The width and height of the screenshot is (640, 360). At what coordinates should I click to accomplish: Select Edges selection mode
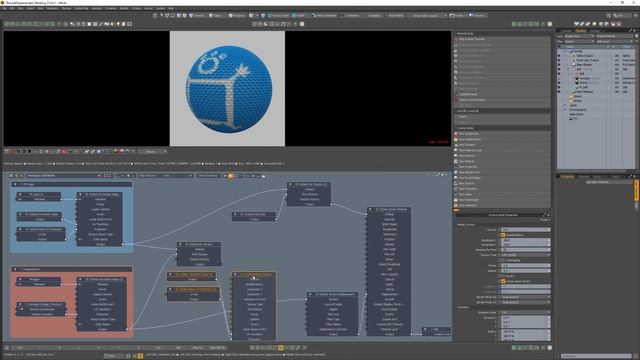point(216,16)
